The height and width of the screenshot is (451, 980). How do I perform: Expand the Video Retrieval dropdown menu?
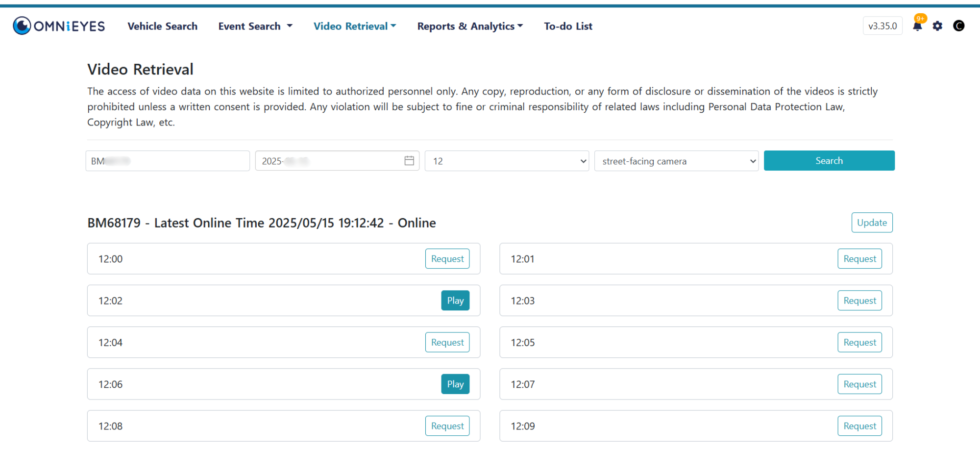355,26
